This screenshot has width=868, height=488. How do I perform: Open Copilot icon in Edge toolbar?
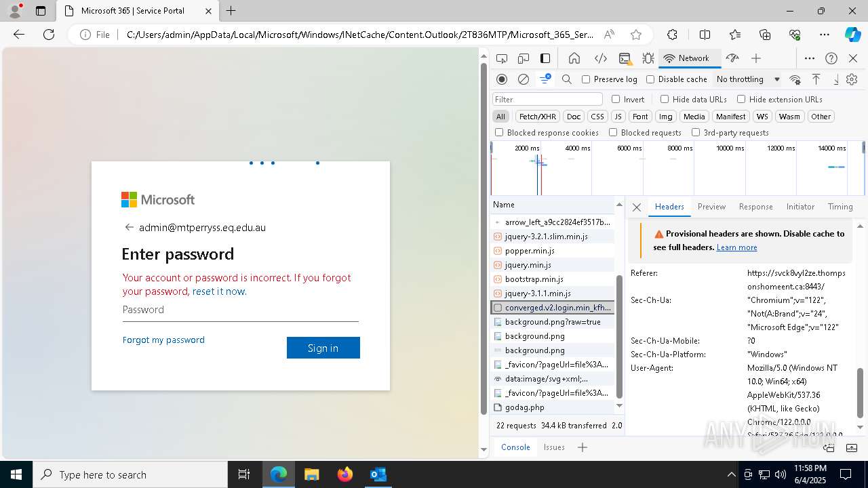click(852, 35)
